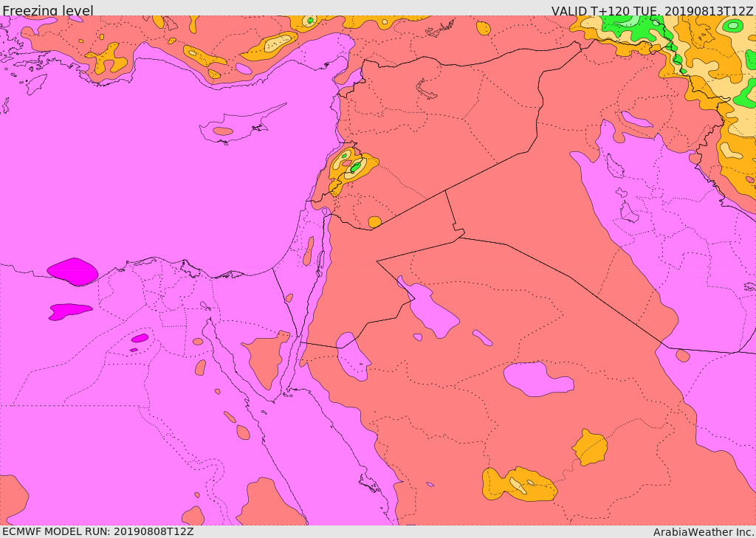Click the small orange circle in southern Syria

click(374, 221)
